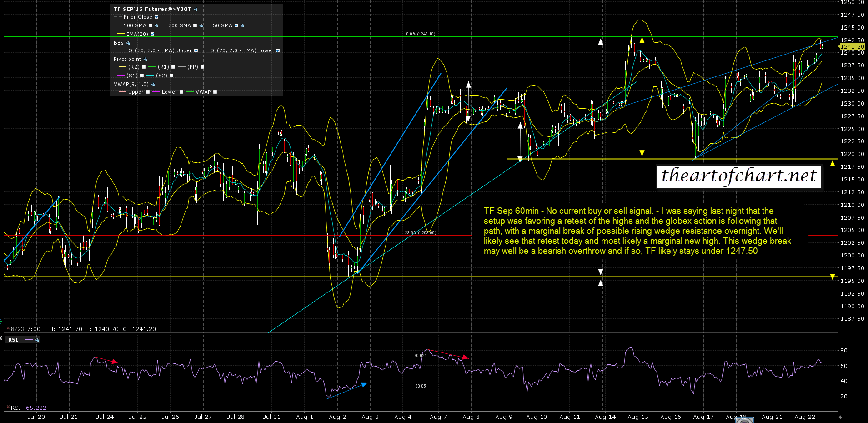
Task: Open RSI panel settings wrench
Action: [37, 340]
